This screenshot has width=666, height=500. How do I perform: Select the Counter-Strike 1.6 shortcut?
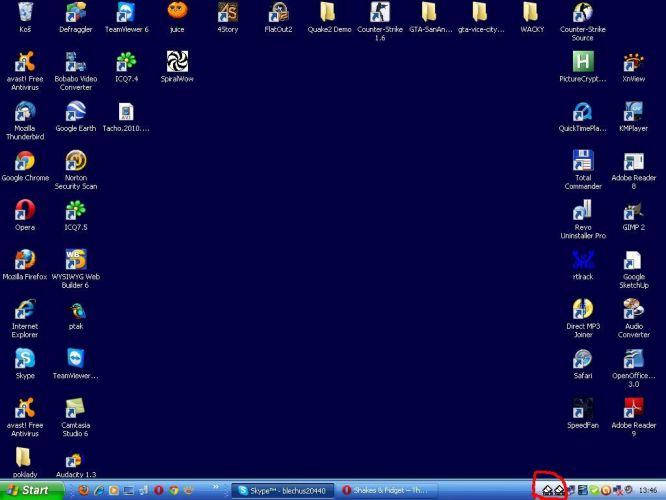[x=380, y=21]
